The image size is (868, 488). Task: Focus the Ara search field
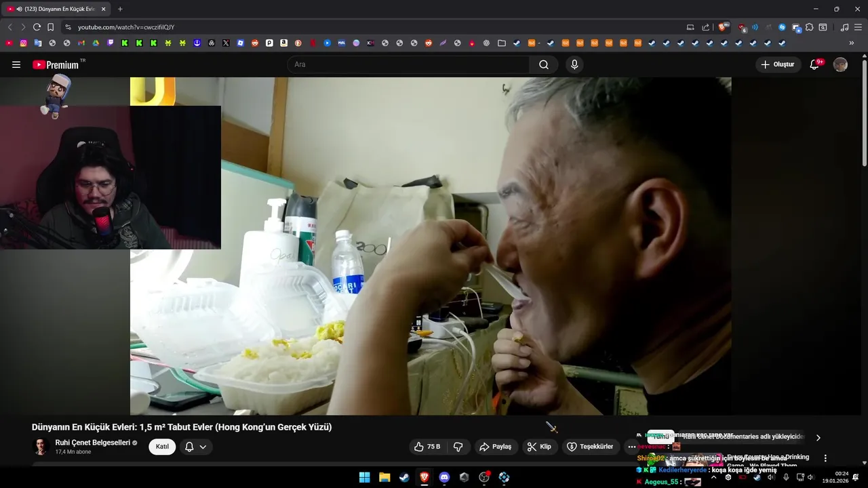coord(408,64)
